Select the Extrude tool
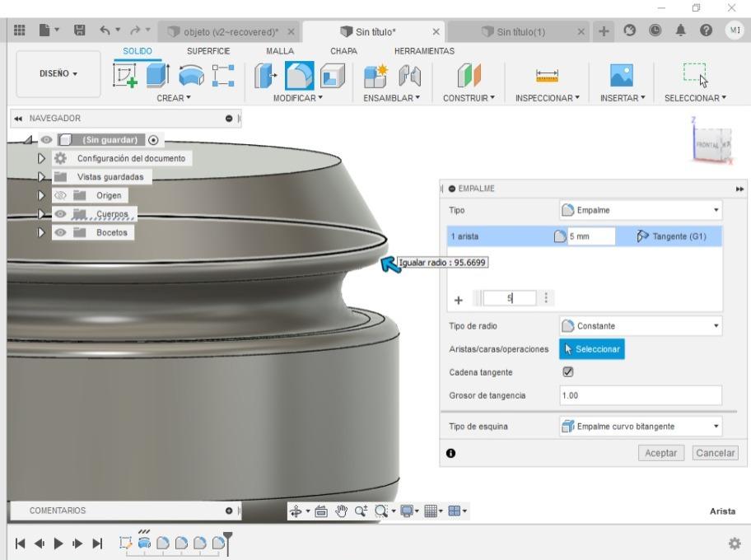The width and height of the screenshot is (751, 560). tap(157, 76)
